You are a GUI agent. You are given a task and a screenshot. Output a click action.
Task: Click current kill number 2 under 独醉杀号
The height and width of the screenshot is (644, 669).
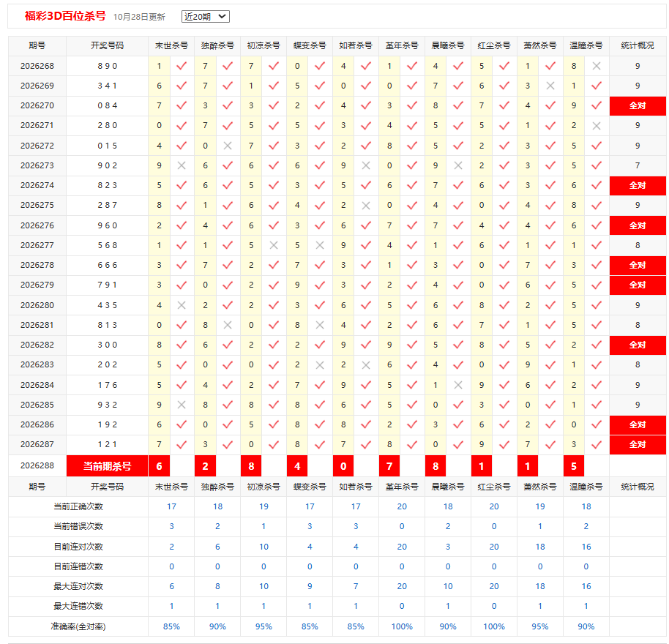coord(205,466)
